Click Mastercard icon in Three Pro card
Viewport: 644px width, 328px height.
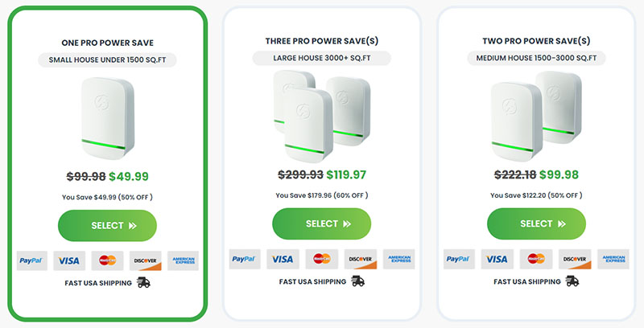click(x=321, y=259)
